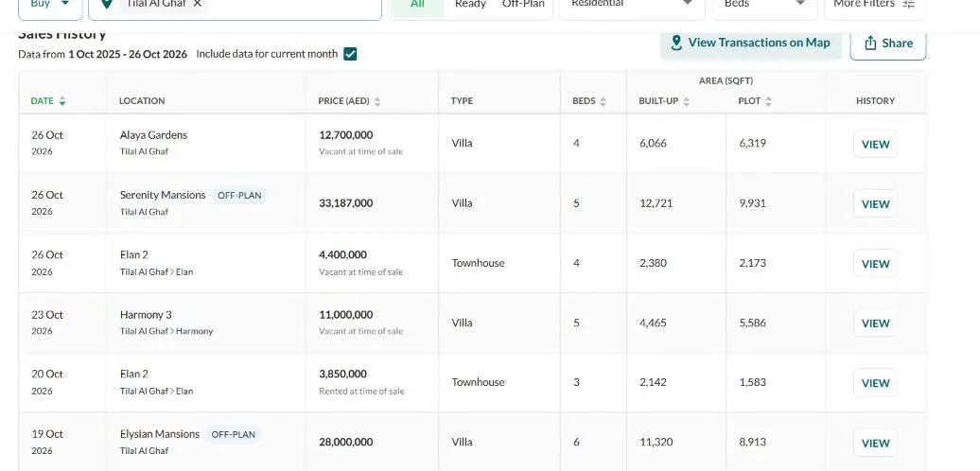The height and width of the screenshot is (471, 980).
Task: Click built-up area value 4,465
Action: [653, 323]
